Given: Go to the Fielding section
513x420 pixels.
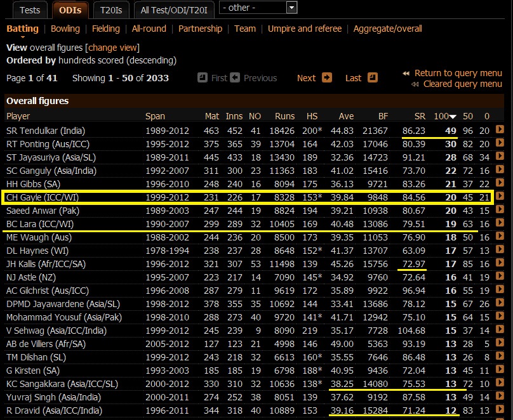Looking at the screenshot, I should [105, 29].
